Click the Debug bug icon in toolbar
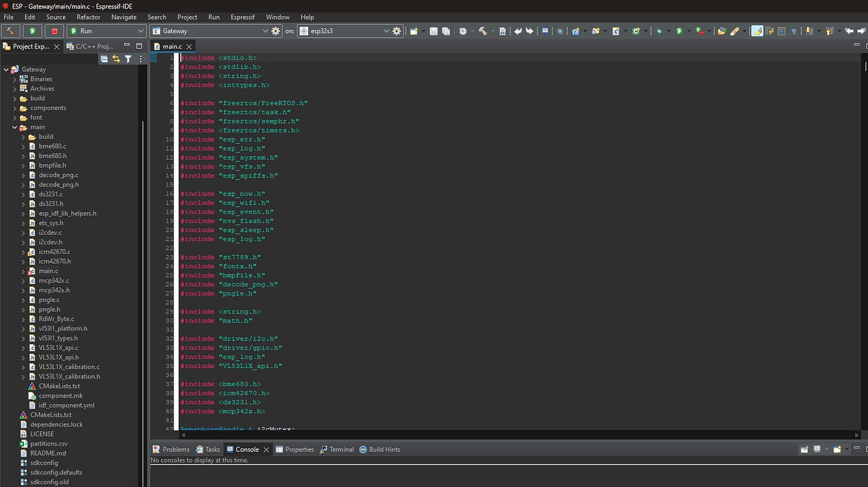This screenshot has height=487, width=868. click(659, 31)
